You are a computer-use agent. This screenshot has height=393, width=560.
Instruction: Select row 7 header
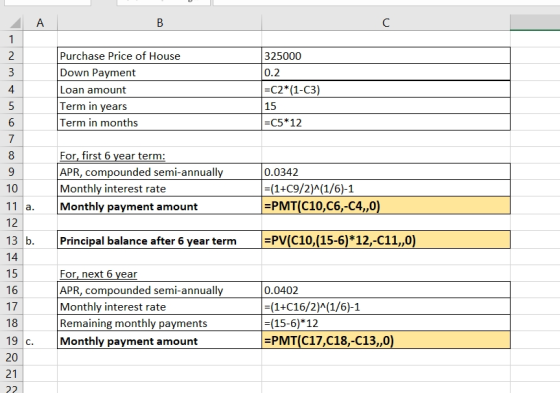(11, 139)
